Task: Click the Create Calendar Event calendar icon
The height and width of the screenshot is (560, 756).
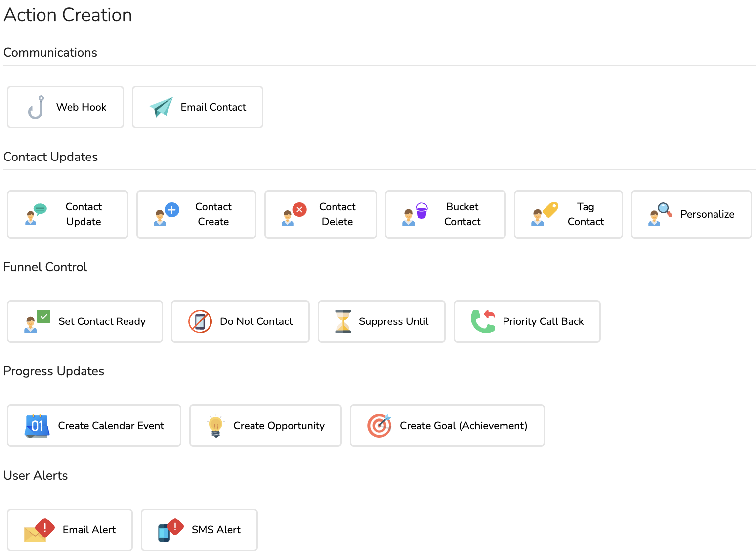Action: pos(37,426)
